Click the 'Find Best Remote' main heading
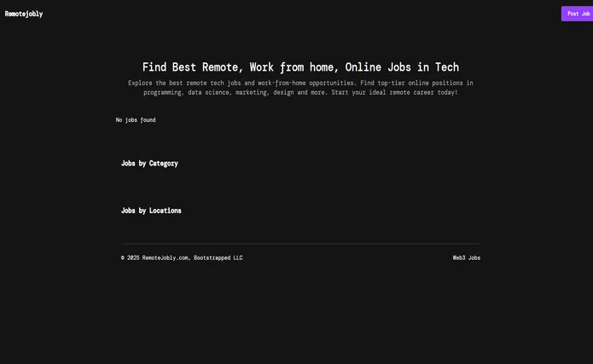This screenshot has height=364, width=593. point(300,66)
